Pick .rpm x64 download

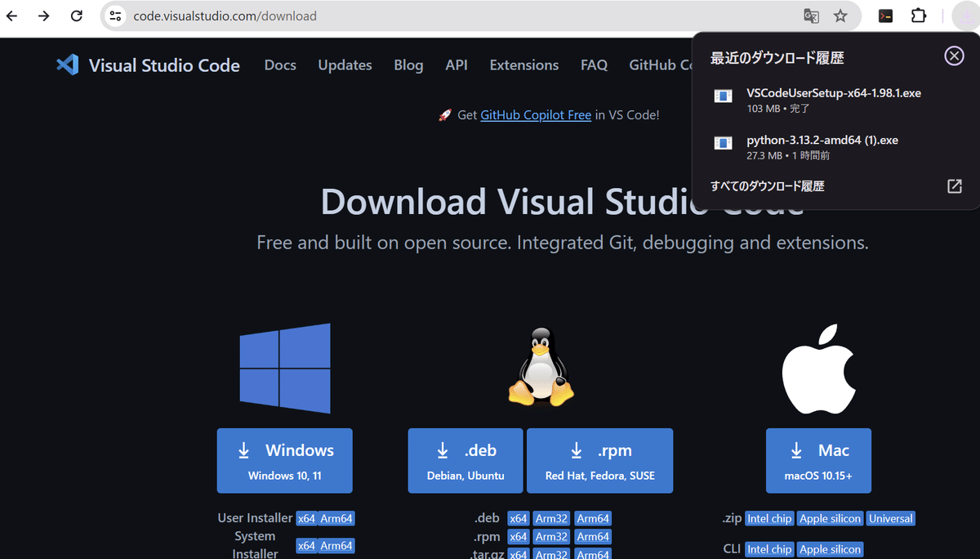point(519,537)
